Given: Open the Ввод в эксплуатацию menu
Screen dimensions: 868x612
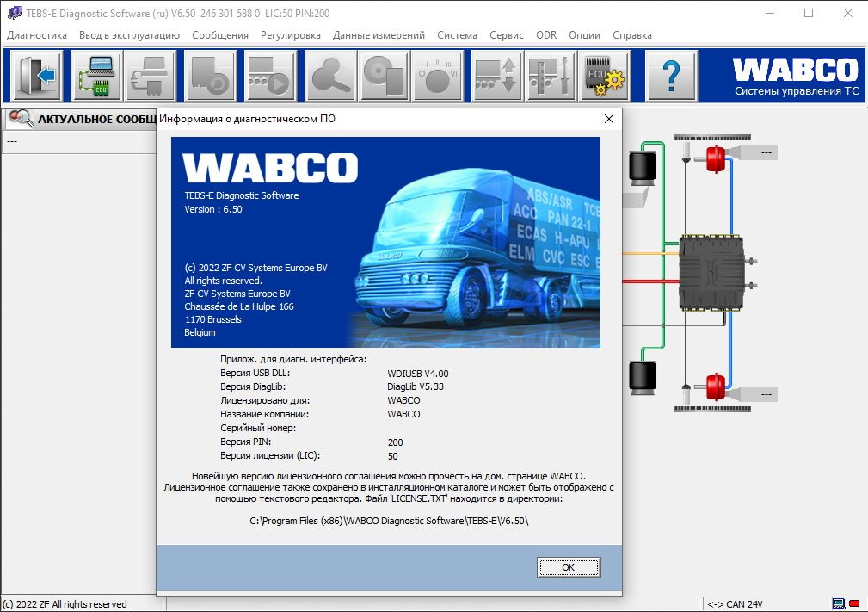Looking at the screenshot, I should (x=129, y=35).
